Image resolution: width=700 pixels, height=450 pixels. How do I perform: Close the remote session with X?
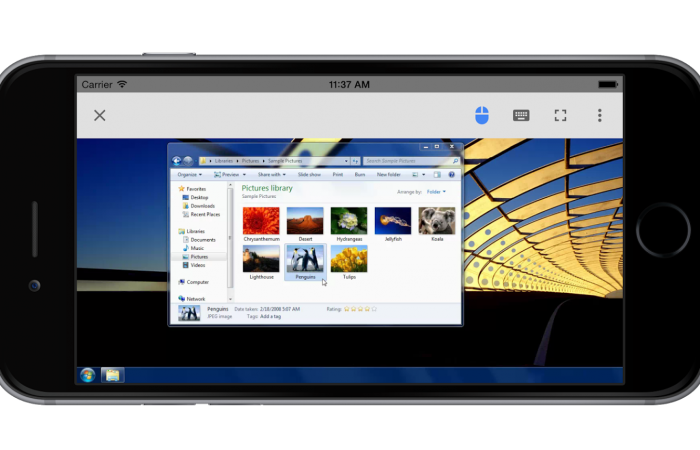pyautogui.click(x=100, y=115)
